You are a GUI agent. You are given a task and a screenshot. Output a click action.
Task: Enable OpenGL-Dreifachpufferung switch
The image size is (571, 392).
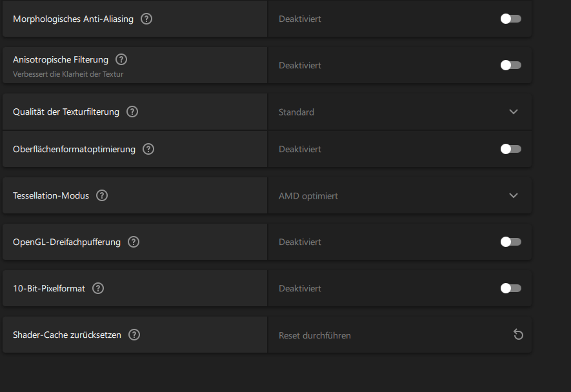point(510,242)
